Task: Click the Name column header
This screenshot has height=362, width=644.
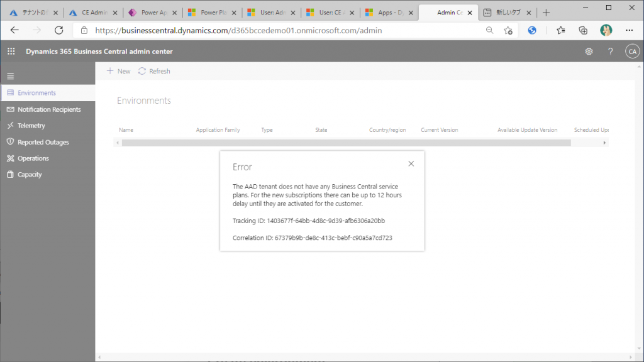Action: point(126,130)
